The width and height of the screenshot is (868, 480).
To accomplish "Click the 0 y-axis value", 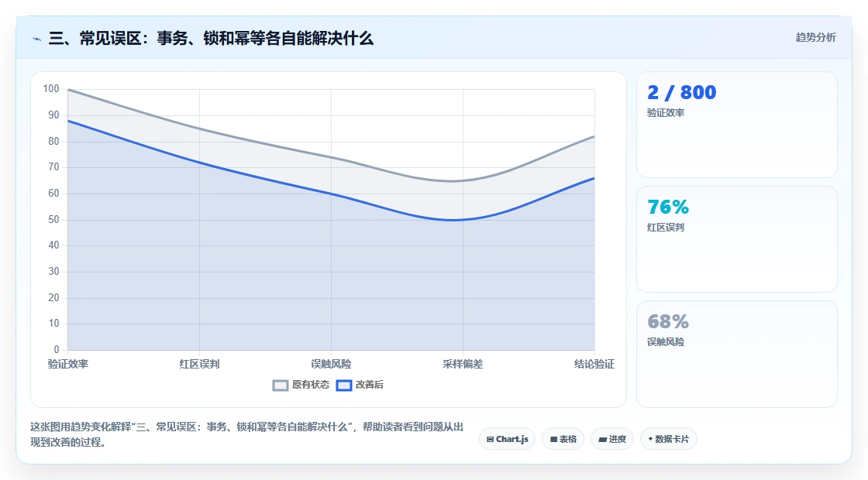I will (57, 349).
